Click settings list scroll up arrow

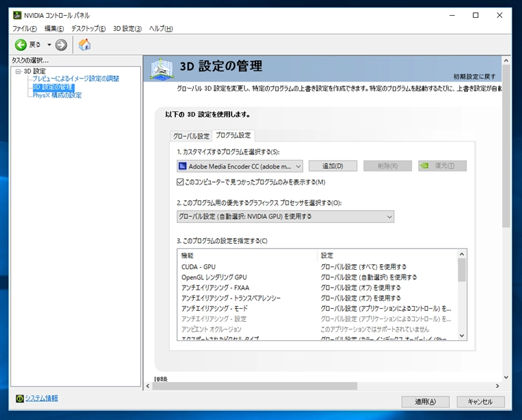click(462, 255)
